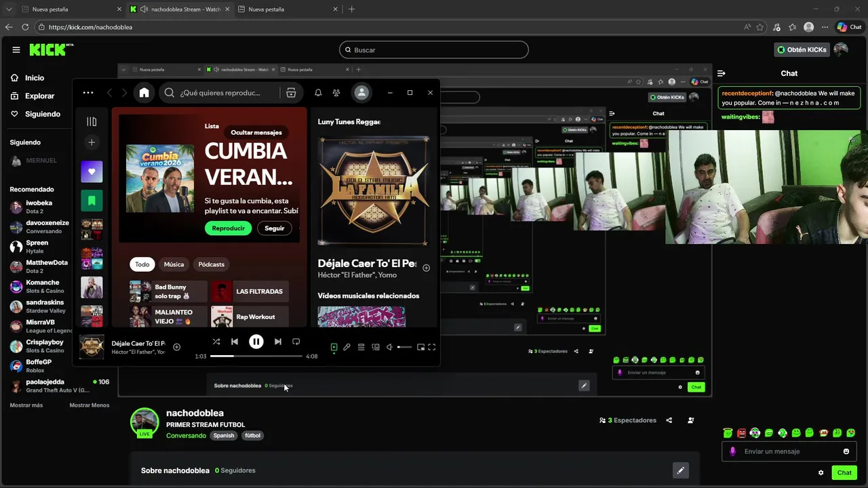868x488 pixels.
Task: Click the fútbol tag under stream title
Action: point(253,436)
